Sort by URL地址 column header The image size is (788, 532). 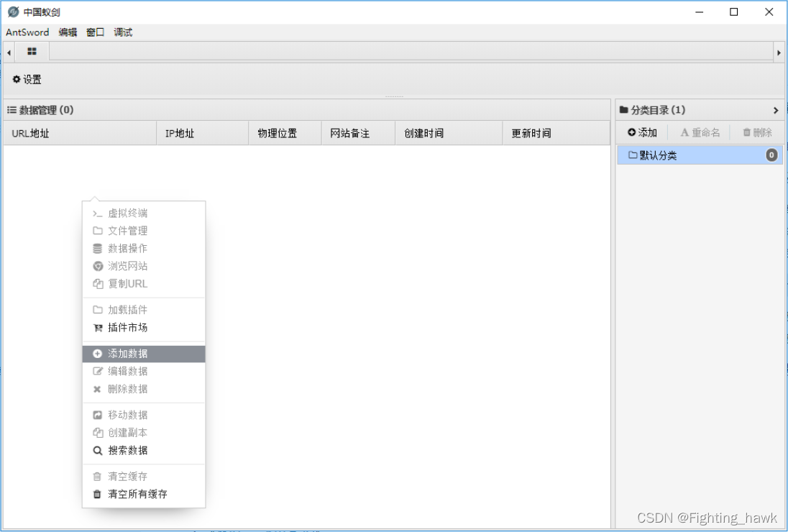tap(80, 133)
